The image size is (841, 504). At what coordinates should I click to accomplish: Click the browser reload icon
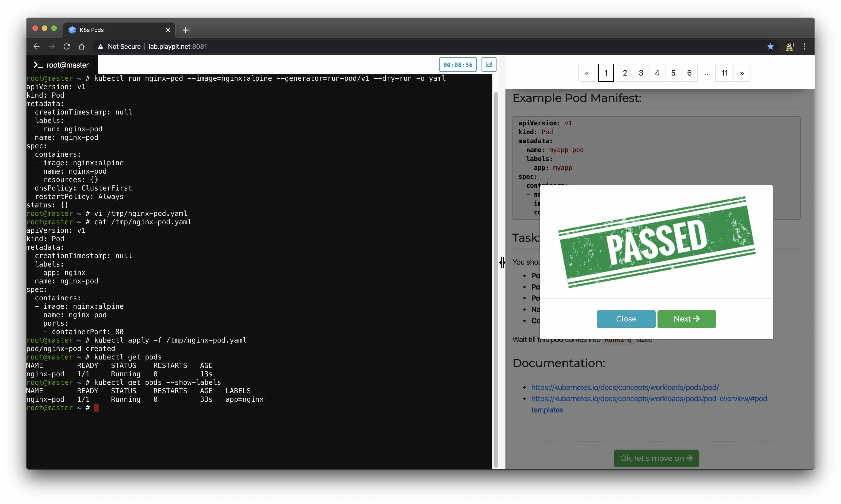coord(67,46)
